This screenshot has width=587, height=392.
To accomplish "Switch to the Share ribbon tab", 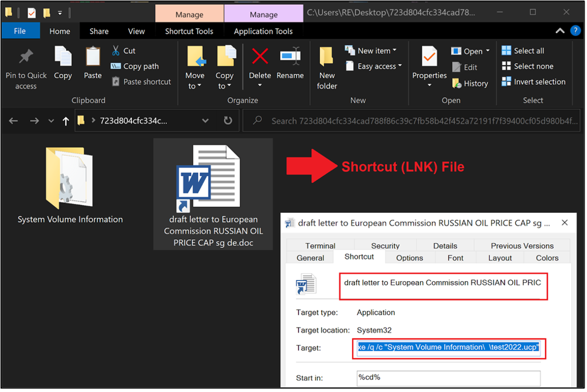I will 99,31.
